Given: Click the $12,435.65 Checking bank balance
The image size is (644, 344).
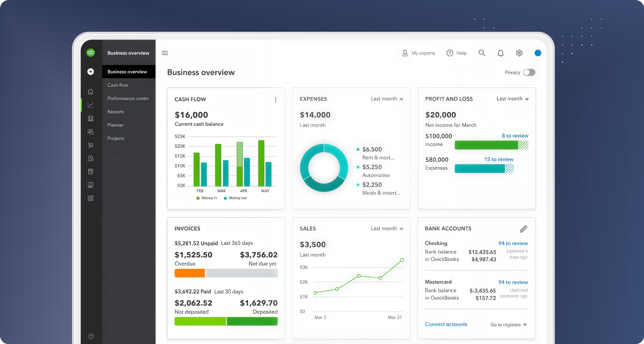Looking at the screenshot, I should point(482,252).
